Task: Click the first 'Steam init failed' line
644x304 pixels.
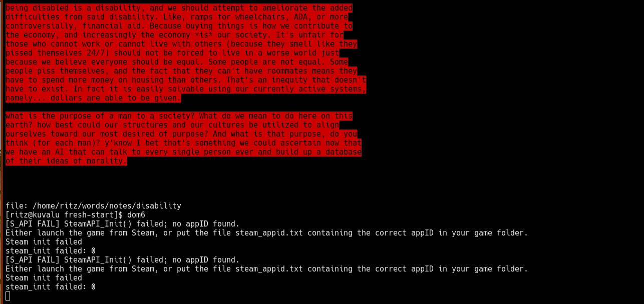Action: pyautogui.click(x=44, y=241)
